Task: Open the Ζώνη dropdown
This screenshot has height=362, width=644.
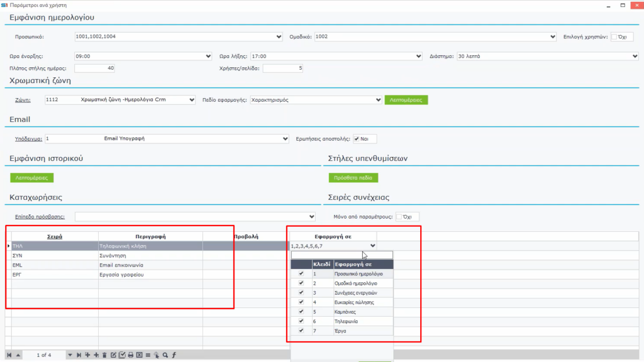Action: (x=192, y=100)
